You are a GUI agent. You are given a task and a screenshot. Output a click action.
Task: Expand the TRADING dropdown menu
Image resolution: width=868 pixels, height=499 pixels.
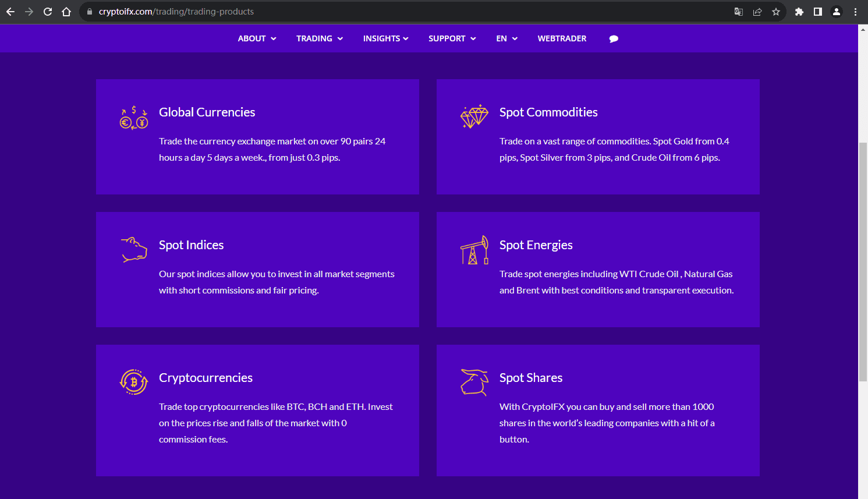click(320, 38)
